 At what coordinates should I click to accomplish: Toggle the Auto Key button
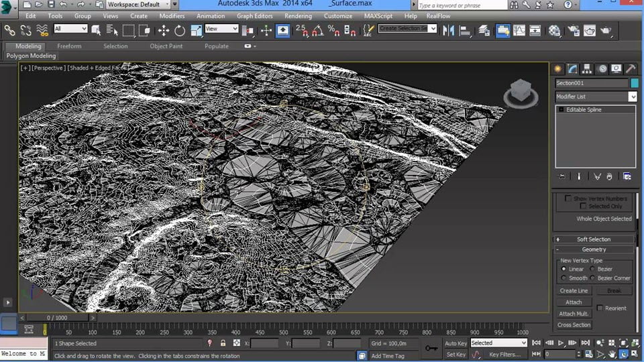456,343
